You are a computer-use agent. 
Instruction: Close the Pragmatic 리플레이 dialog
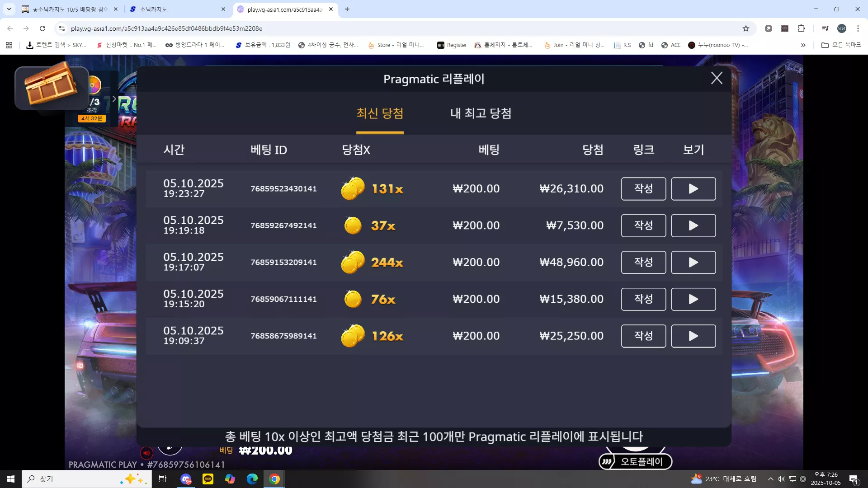coord(717,78)
